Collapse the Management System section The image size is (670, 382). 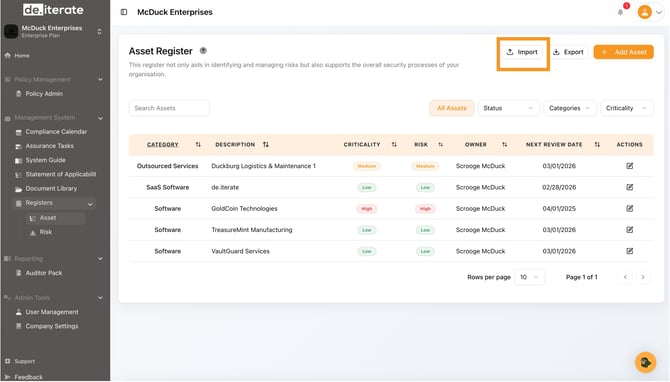pyautogui.click(x=100, y=118)
